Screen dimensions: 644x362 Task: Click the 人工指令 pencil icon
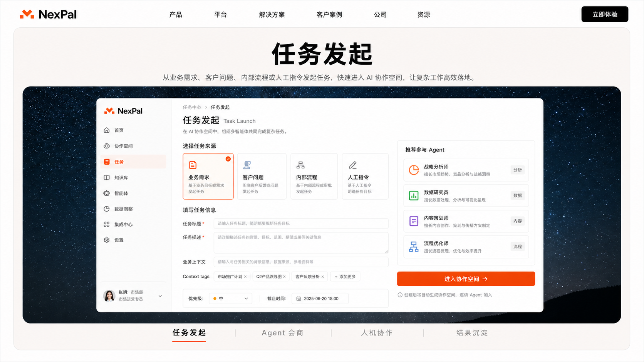(352, 165)
